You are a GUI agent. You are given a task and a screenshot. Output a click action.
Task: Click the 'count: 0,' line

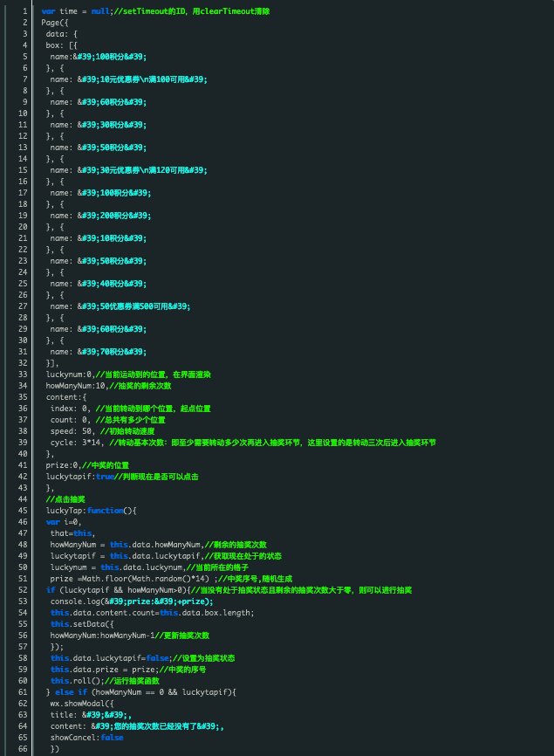click(x=108, y=419)
